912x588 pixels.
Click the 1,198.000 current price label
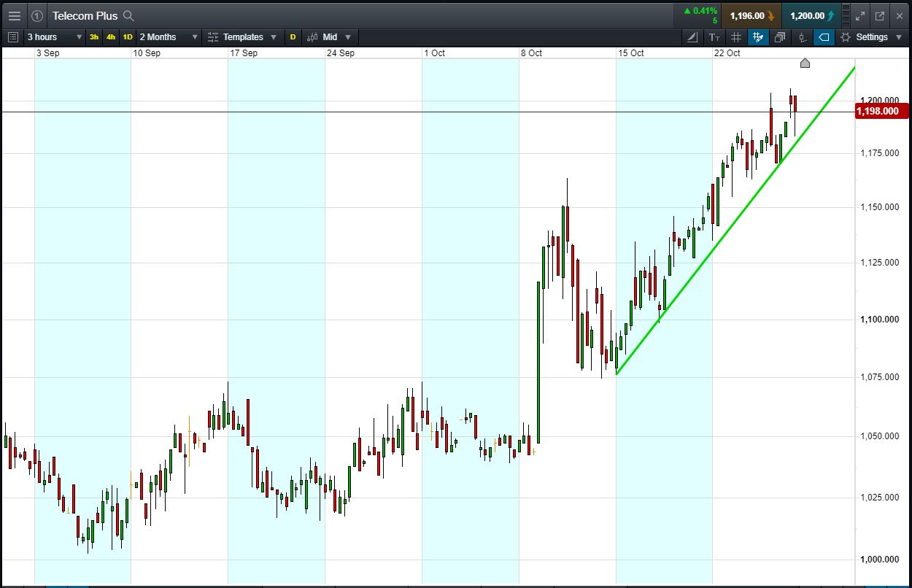pos(881,111)
